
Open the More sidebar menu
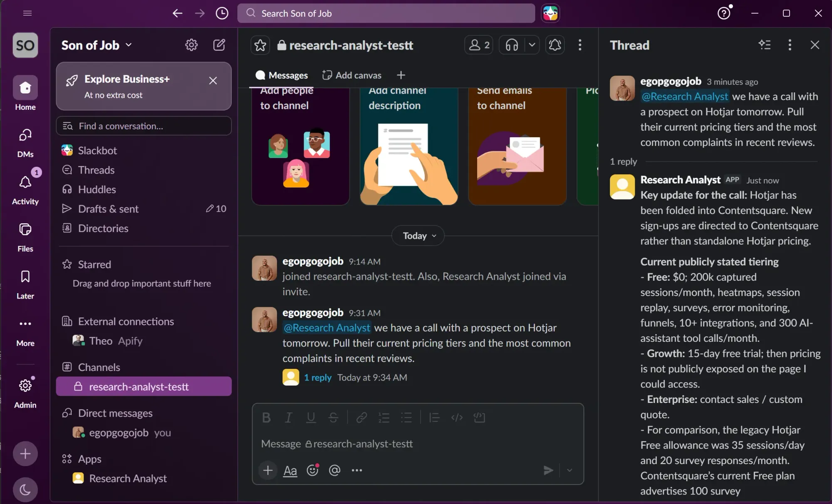tap(25, 332)
